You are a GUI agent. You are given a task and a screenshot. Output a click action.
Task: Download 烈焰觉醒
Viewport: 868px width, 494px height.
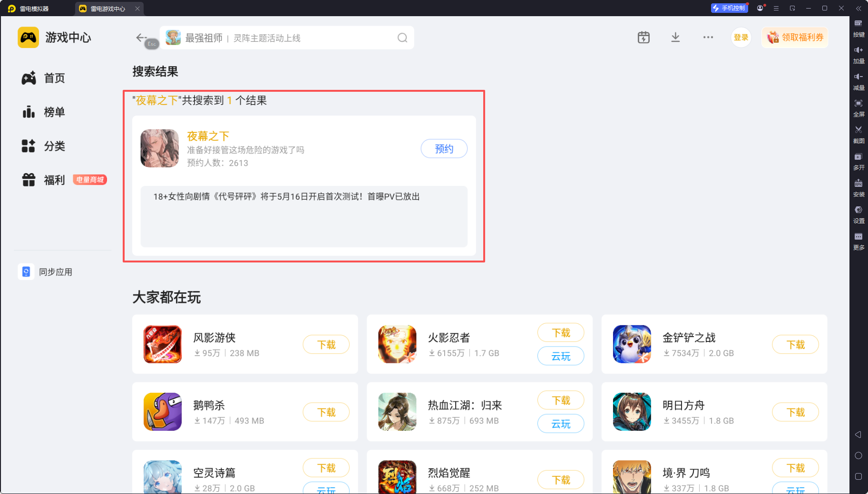(x=561, y=480)
